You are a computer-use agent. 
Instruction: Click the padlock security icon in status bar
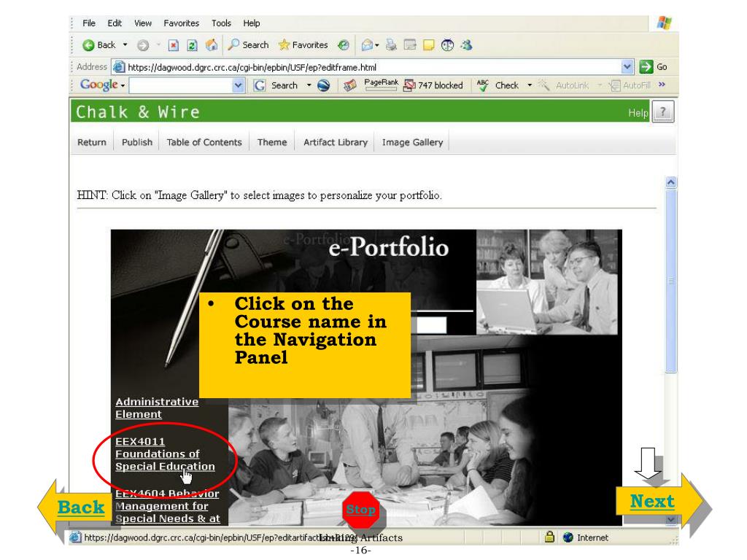pos(549,537)
